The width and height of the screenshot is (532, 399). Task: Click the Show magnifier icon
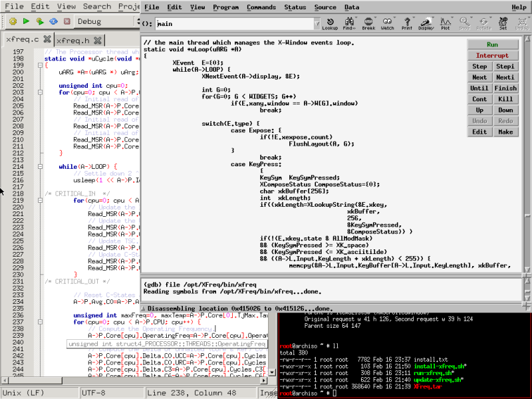click(464, 24)
